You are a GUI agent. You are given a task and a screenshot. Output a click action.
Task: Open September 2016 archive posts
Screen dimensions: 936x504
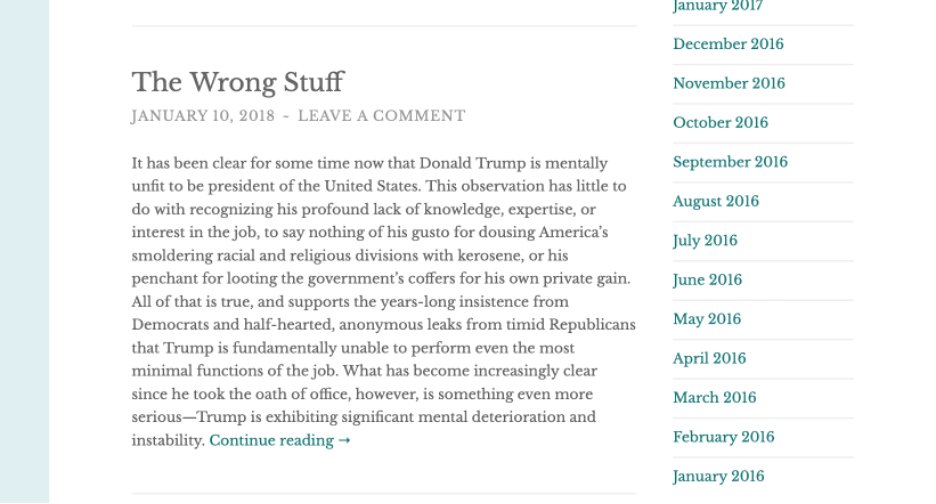[x=730, y=162]
